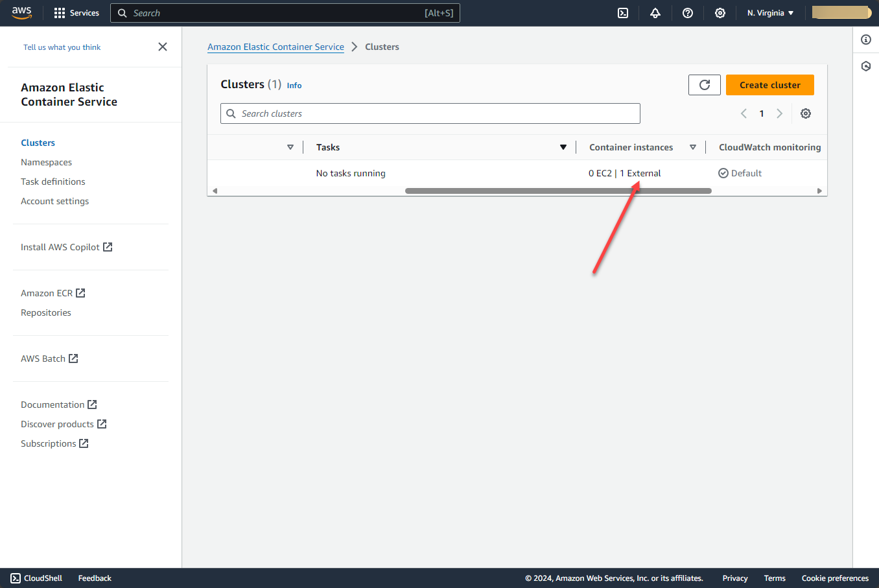Screen dimensions: 879x588
Task: Open Namespaces in the sidebar
Action: (x=46, y=162)
